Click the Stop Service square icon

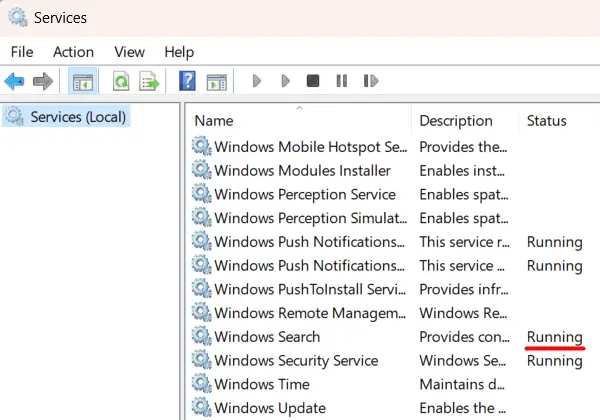click(313, 81)
